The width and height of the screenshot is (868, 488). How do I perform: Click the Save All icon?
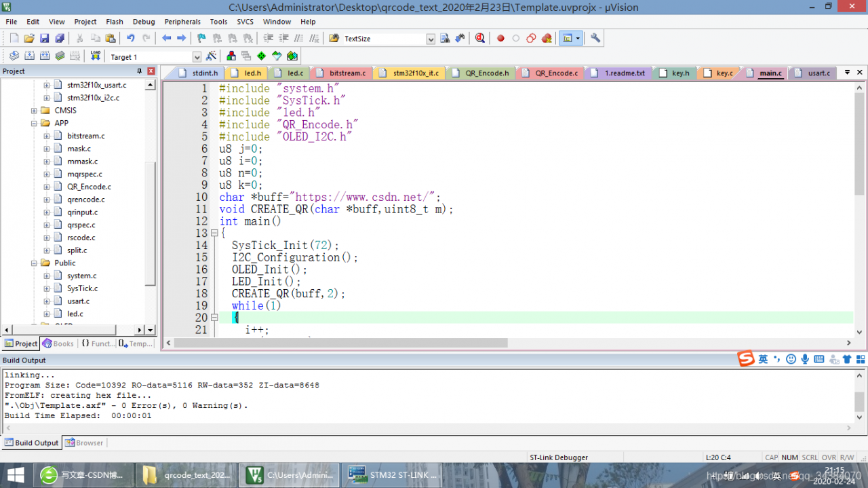(x=60, y=39)
